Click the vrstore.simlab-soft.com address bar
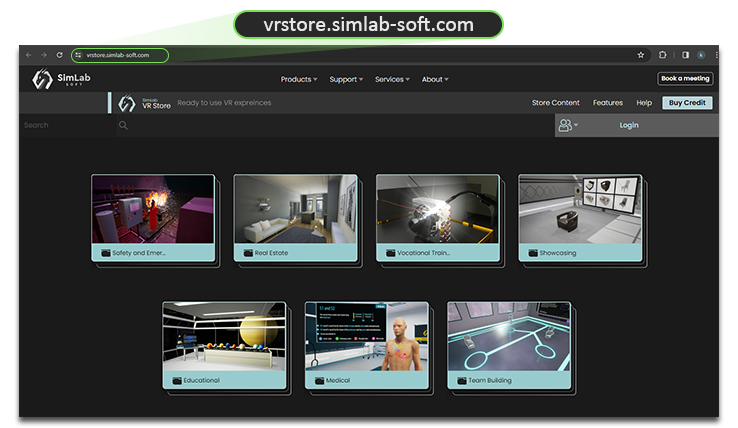738x428 pixels. [x=120, y=55]
